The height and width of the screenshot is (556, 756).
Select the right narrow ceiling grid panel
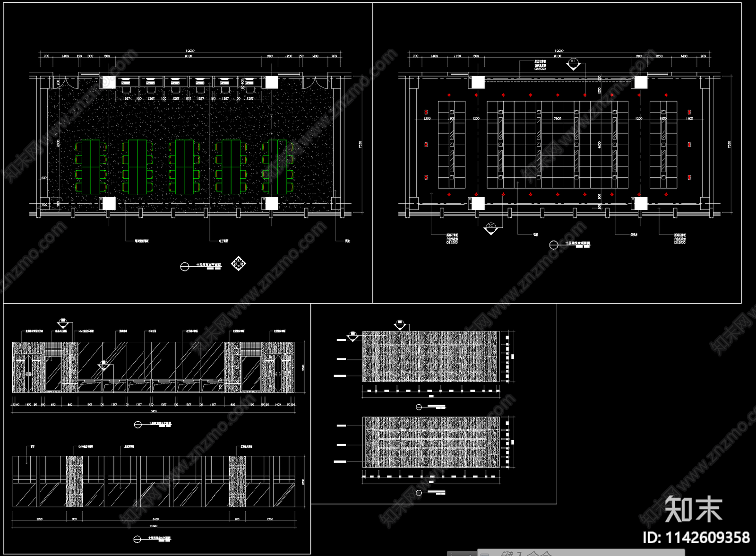(663, 144)
